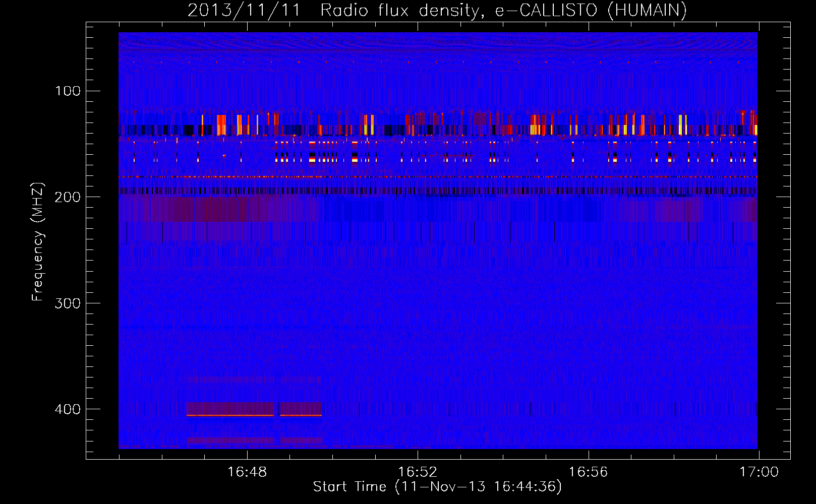Click the 16:56 time axis label

588,472
